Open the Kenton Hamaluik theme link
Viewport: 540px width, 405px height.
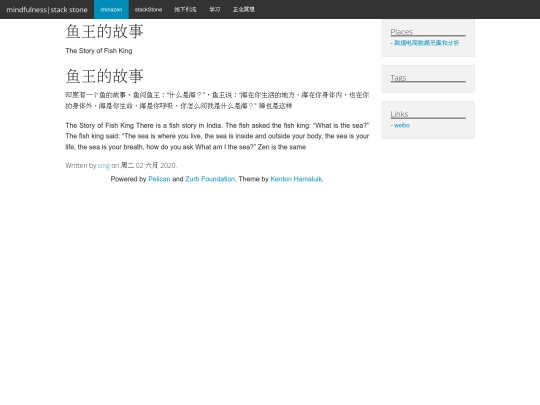point(296,179)
